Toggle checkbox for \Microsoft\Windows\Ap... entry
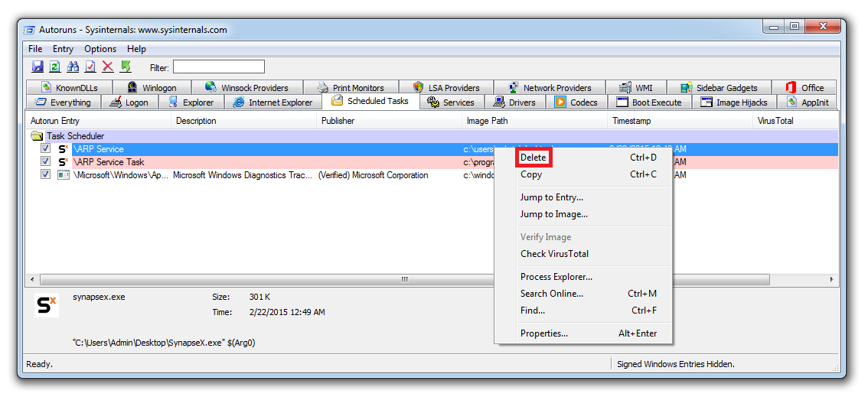This screenshot has height=400, width=868. click(46, 174)
